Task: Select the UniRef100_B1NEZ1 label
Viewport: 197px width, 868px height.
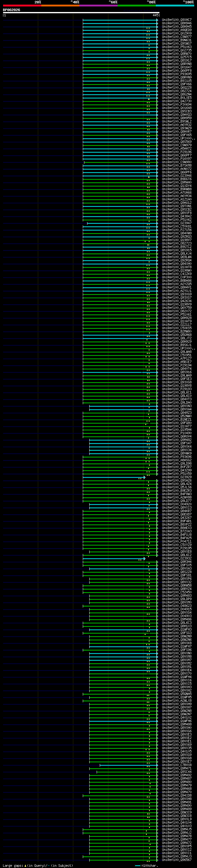Action: click(x=177, y=419)
